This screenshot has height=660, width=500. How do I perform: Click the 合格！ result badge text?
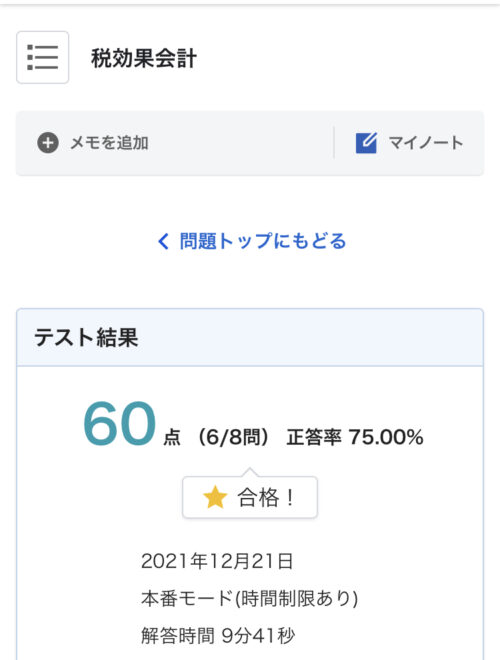pyautogui.click(x=266, y=497)
